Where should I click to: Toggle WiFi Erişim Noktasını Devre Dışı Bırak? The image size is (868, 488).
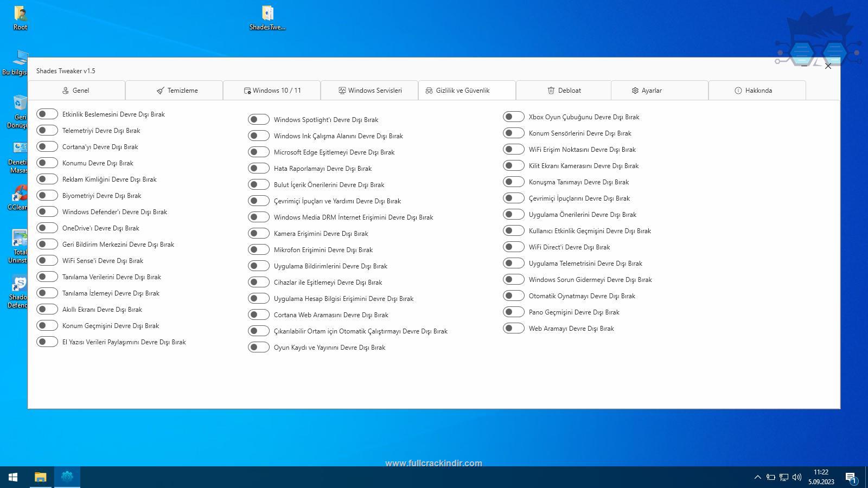pyautogui.click(x=514, y=149)
